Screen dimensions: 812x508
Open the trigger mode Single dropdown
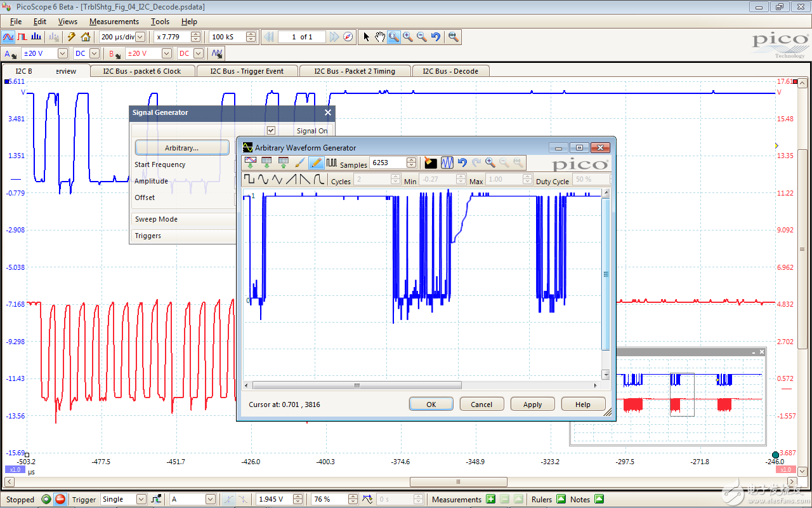pos(141,500)
